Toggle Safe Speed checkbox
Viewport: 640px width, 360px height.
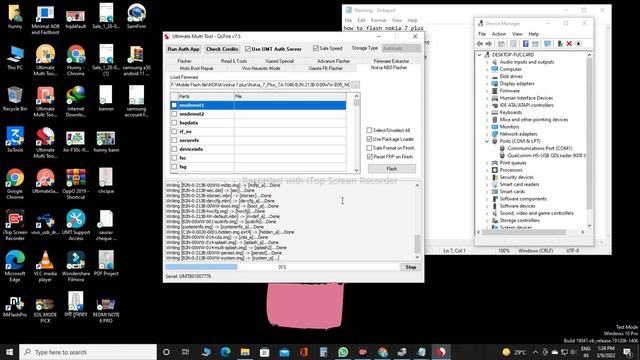point(316,48)
